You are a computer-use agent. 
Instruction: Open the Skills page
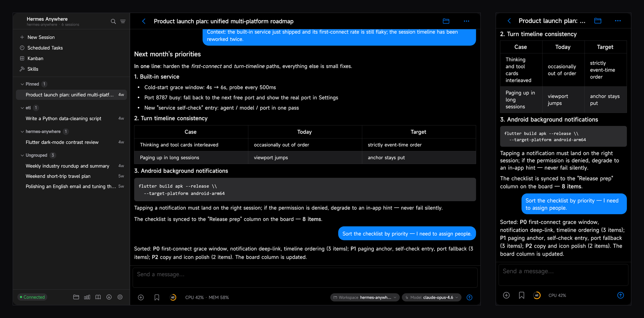coord(71,69)
